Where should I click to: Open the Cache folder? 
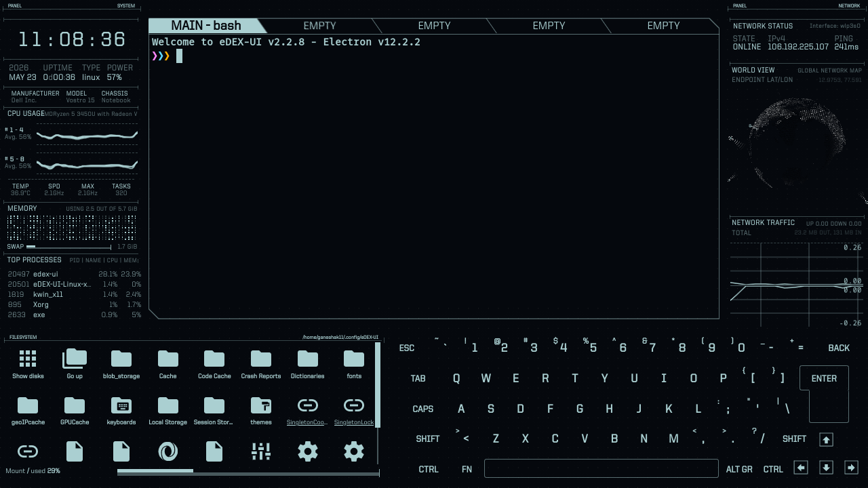click(168, 359)
